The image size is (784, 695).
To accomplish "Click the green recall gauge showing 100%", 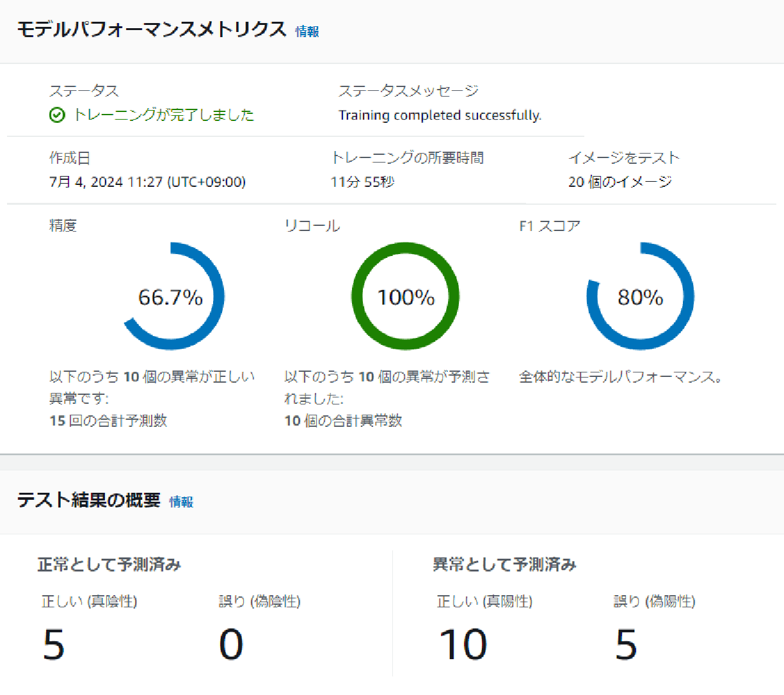I will [x=404, y=296].
